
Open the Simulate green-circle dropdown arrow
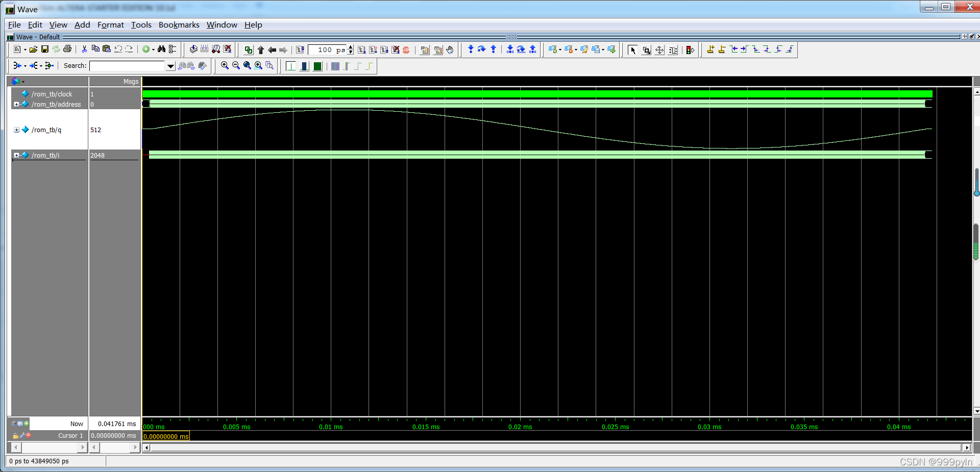click(153, 49)
